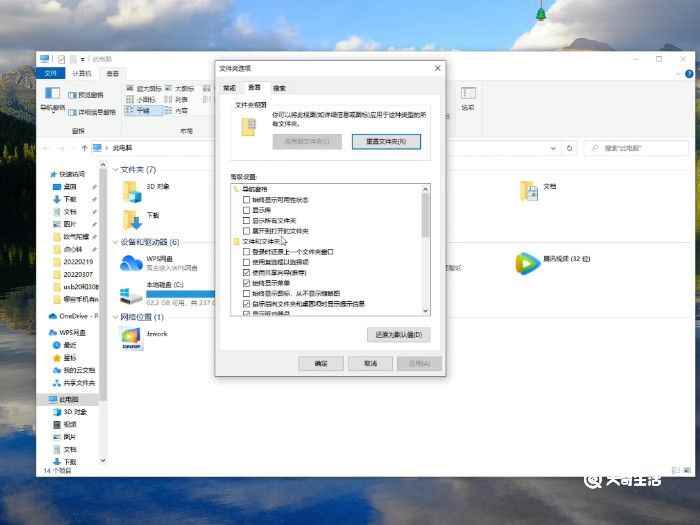Viewport: 700px width, 525px height.
Task: Click the refresh button beside address bar
Action: 570,148
